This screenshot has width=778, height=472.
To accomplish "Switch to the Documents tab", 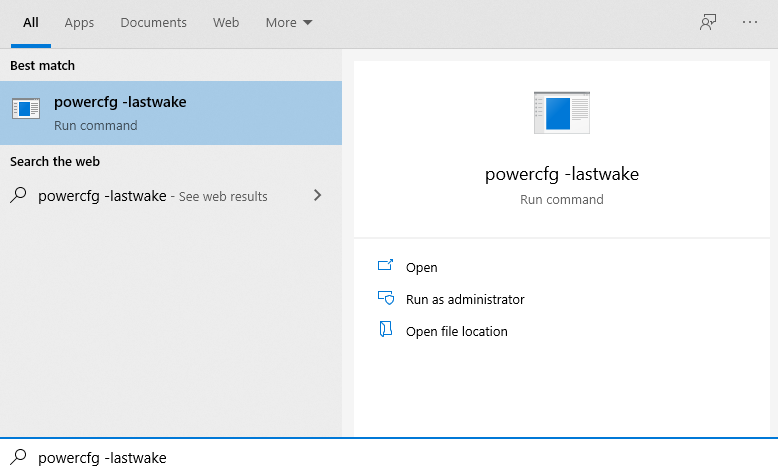I will tap(153, 22).
